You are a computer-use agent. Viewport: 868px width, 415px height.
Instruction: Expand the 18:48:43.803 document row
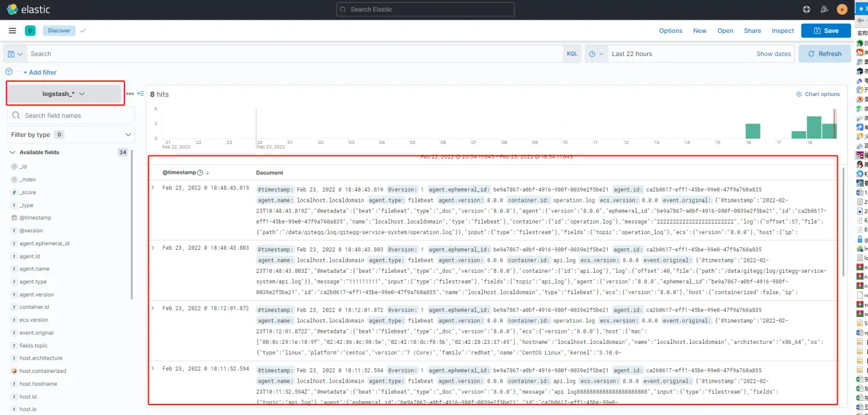[153, 248]
